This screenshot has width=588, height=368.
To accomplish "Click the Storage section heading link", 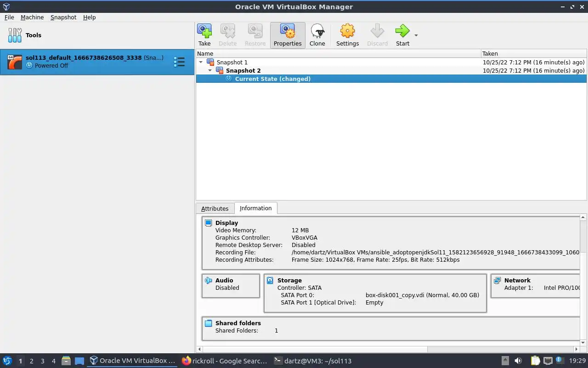I will click(289, 280).
